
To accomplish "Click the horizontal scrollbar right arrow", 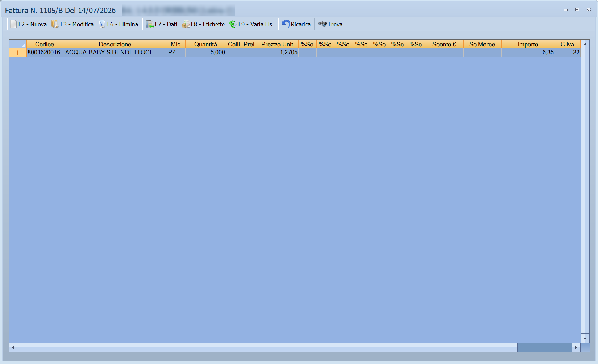I will (x=576, y=347).
